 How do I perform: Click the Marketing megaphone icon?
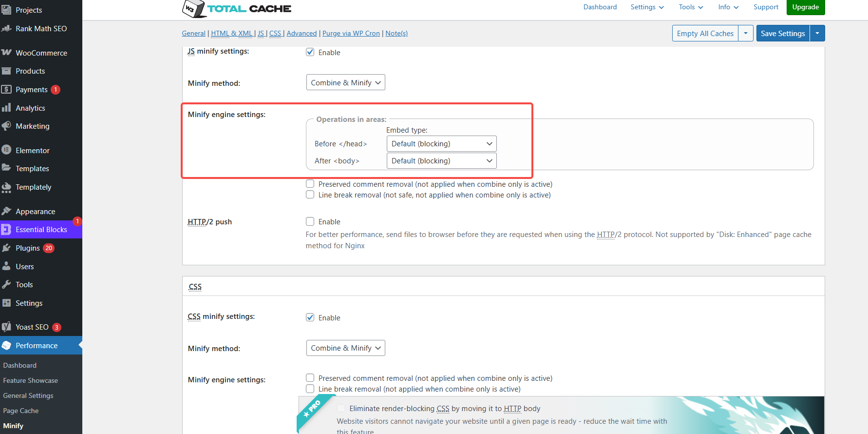click(6, 126)
